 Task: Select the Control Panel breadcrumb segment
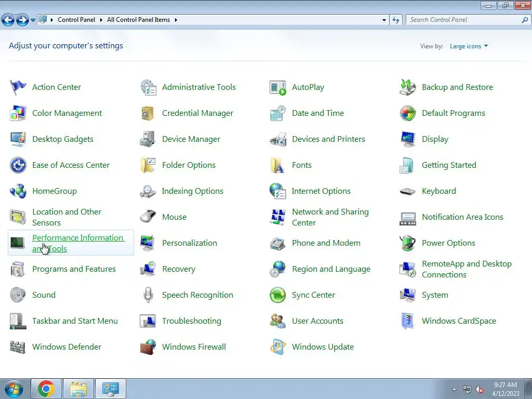point(76,20)
